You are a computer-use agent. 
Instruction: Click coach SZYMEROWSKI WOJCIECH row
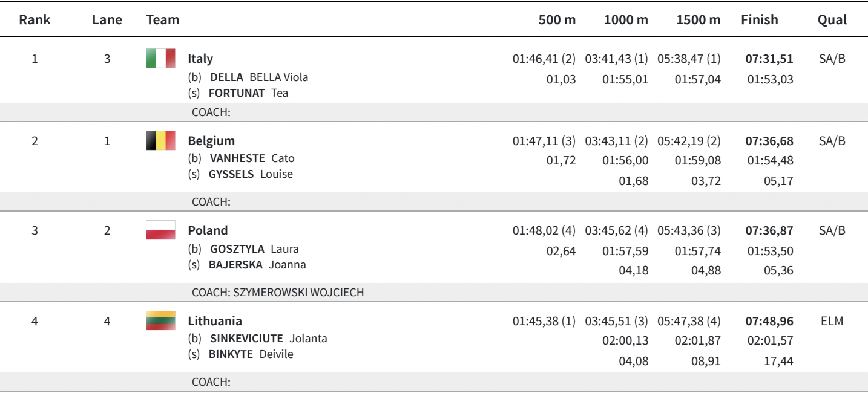[278, 293]
